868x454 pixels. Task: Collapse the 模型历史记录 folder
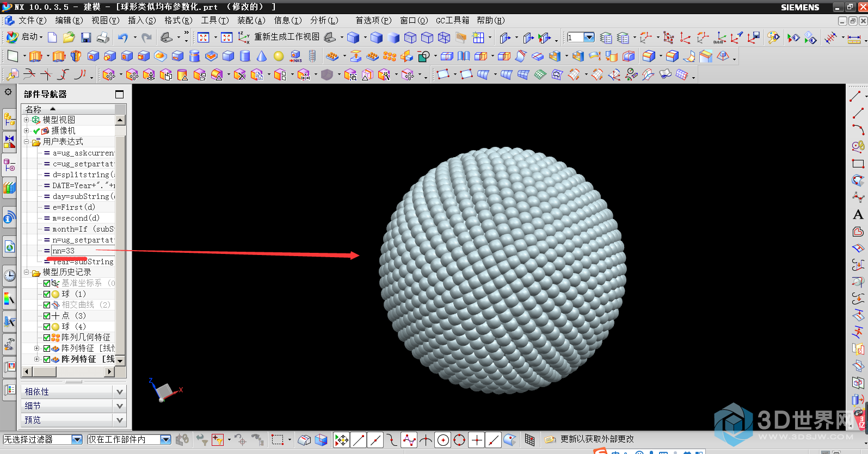tap(26, 272)
